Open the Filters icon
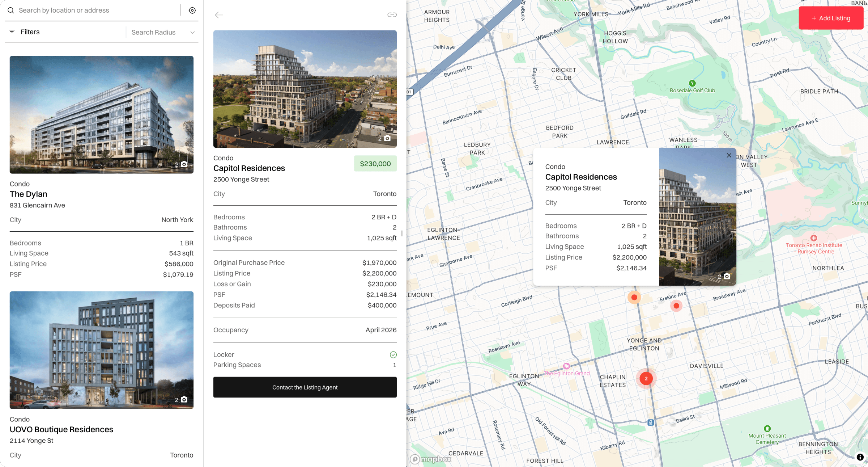 12,32
